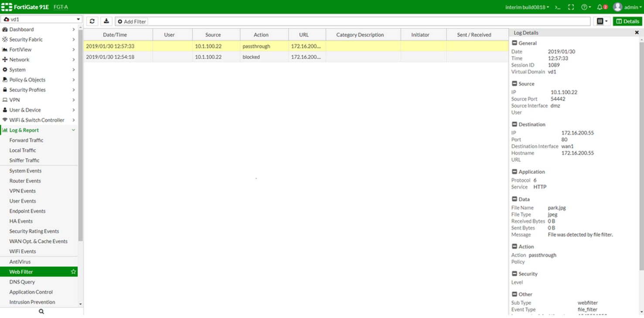The width and height of the screenshot is (644, 318).
Task: Open the admin user dropdown
Action: click(627, 7)
